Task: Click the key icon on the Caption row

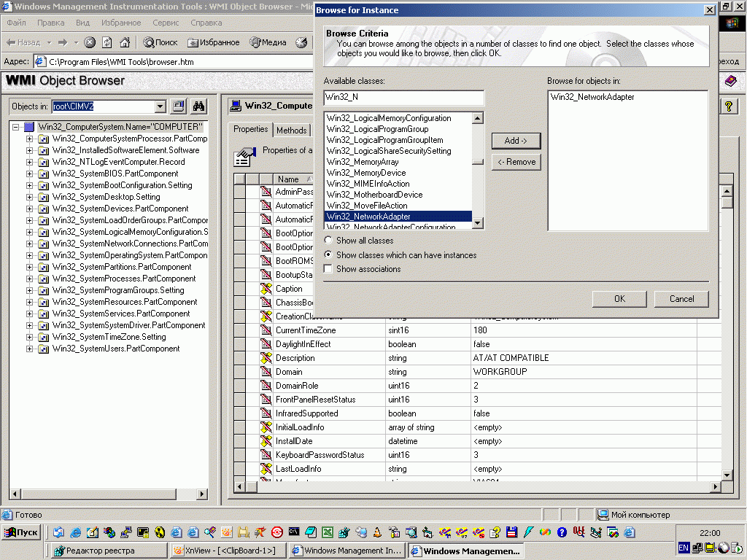Action: coord(266,289)
